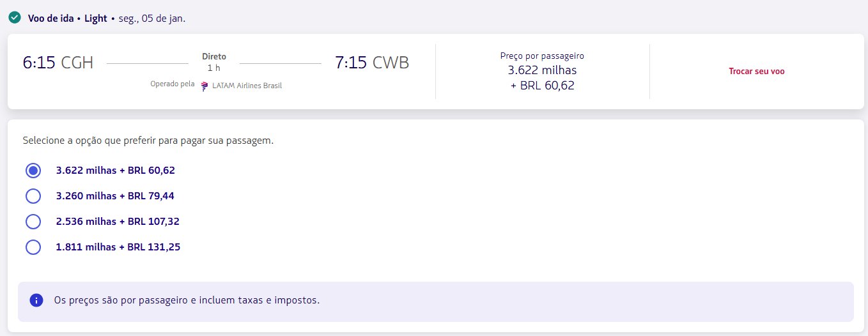
Task: Select the 1.811 milhas + BRL 131,25 option
Action: [x=33, y=247]
